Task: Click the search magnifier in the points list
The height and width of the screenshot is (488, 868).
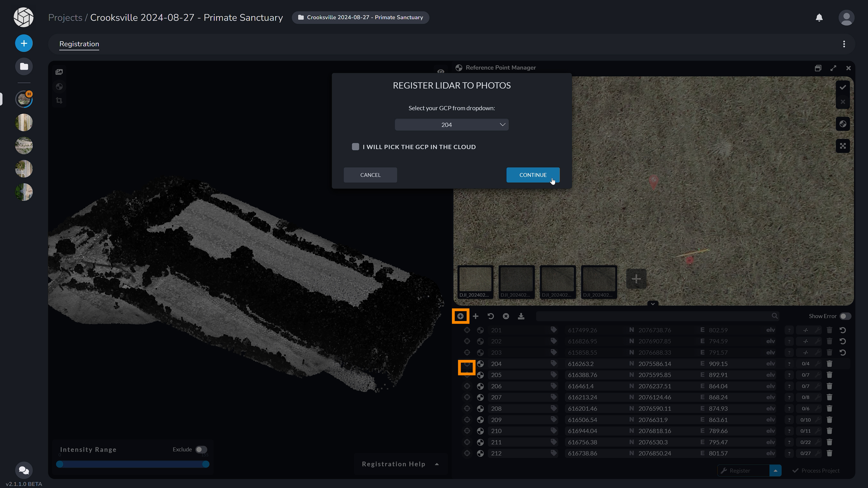Action: (x=775, y=316)
